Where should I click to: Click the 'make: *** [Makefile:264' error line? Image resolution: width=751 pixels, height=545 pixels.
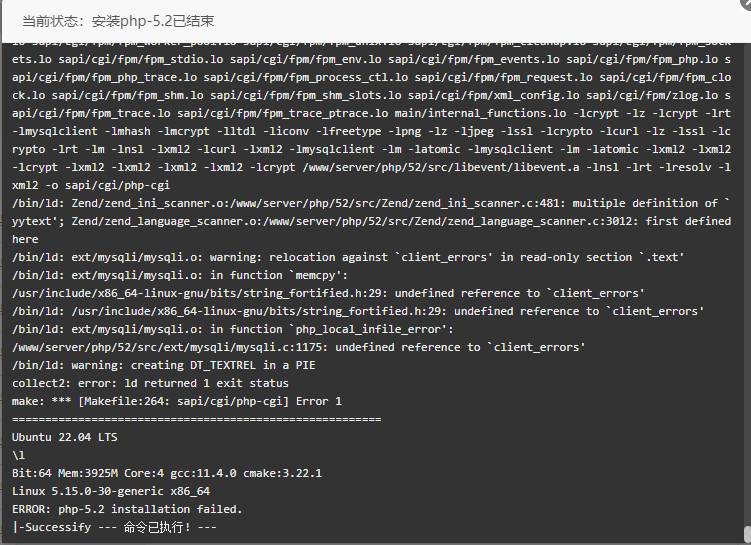[x=177, y=401]
